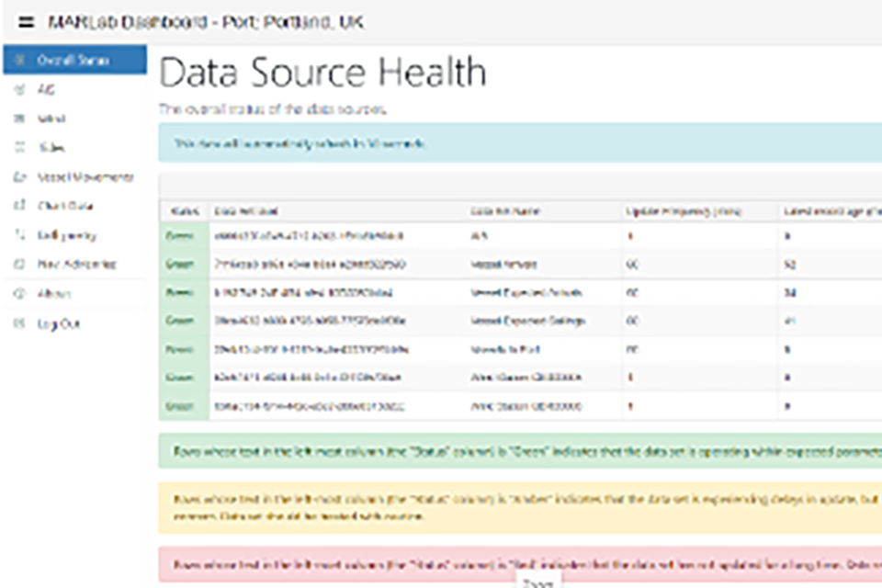Open the Vessel Movements page
This screenshot has width=882, height=588.
[85, 176]
